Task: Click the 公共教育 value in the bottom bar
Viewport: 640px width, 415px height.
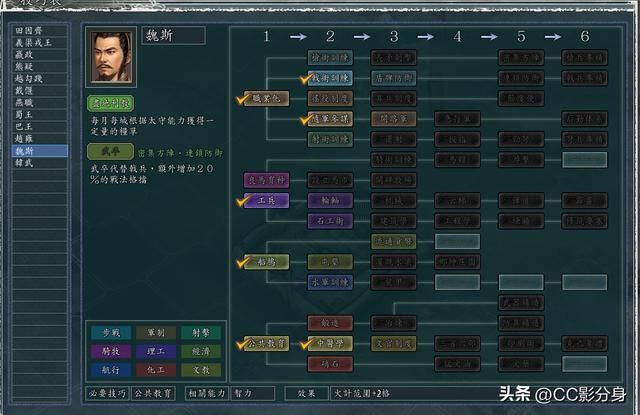Action: pos(153,393)
